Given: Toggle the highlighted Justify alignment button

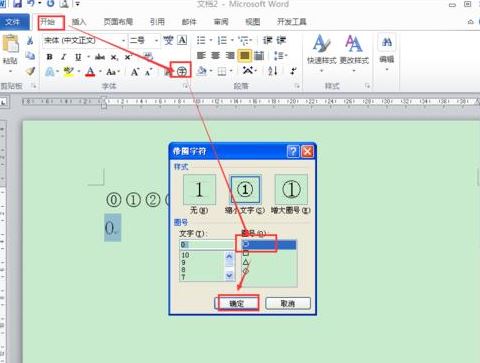Looking at the screenshot, I should tap(244, 55).
